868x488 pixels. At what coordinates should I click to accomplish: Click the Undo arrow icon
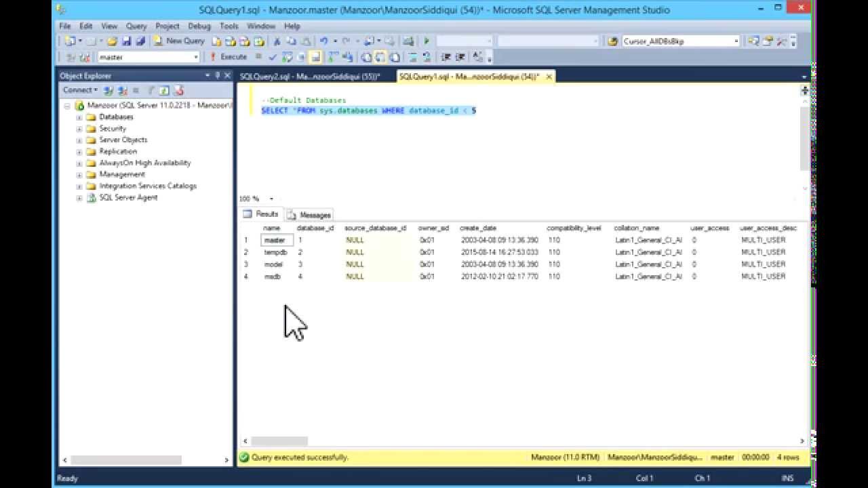(323, 41)
